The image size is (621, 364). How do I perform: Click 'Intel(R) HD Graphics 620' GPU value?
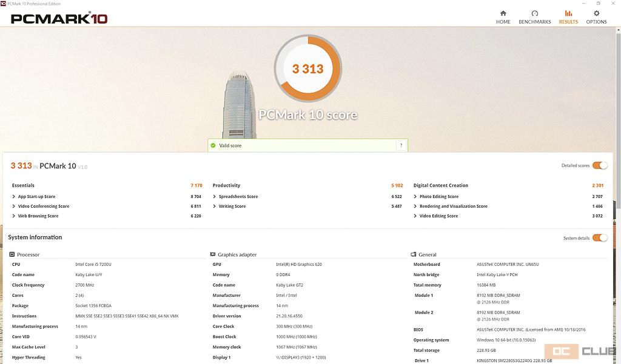[x=298, y=264]
